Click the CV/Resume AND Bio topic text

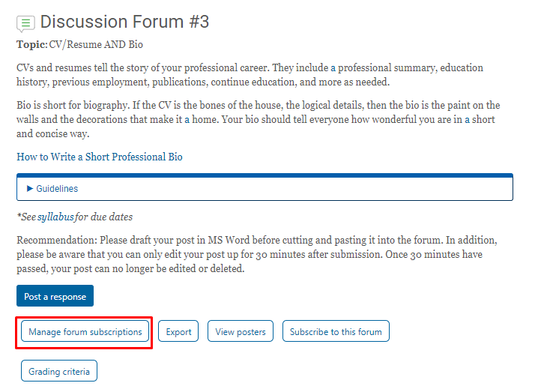coord(96,45)
